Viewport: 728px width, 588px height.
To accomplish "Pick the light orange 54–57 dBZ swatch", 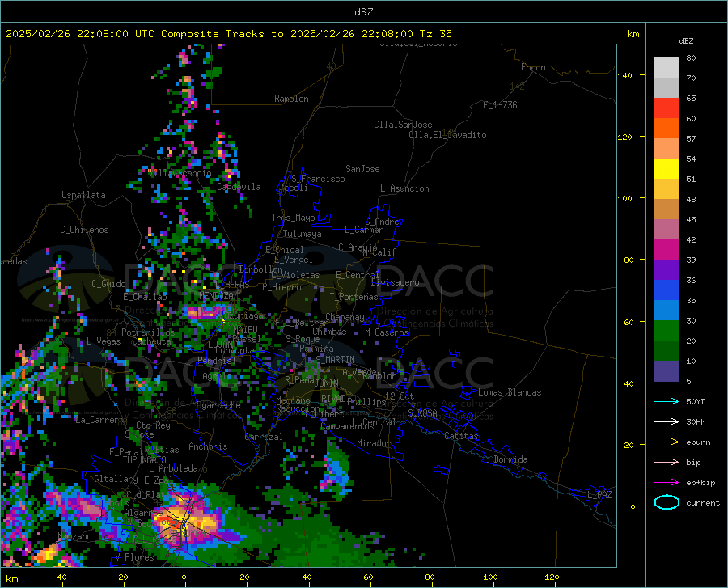I will (x=667, y=149).
